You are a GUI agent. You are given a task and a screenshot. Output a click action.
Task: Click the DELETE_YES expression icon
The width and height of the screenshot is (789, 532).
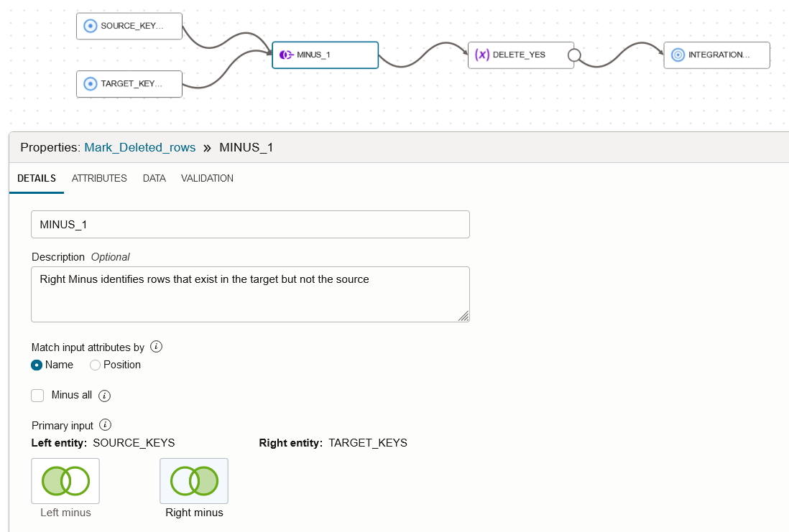pyautogui.click(x=482, y=55)
